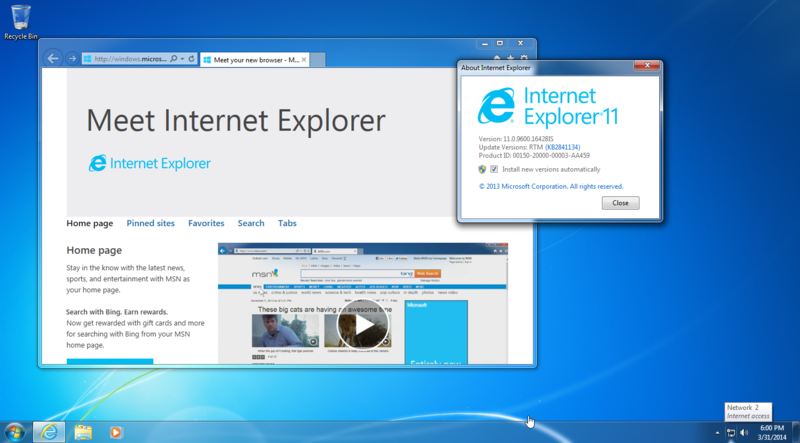
Task: Close the 'Meet your new browser' tab
Action: 304,60
